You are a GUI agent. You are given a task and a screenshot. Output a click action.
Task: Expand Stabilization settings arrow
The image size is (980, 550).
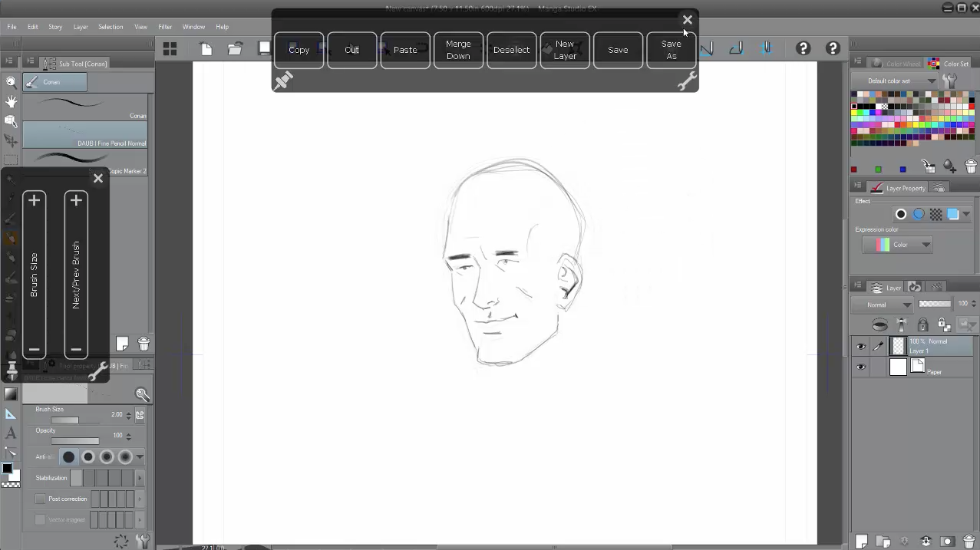(x=140, y=478)
